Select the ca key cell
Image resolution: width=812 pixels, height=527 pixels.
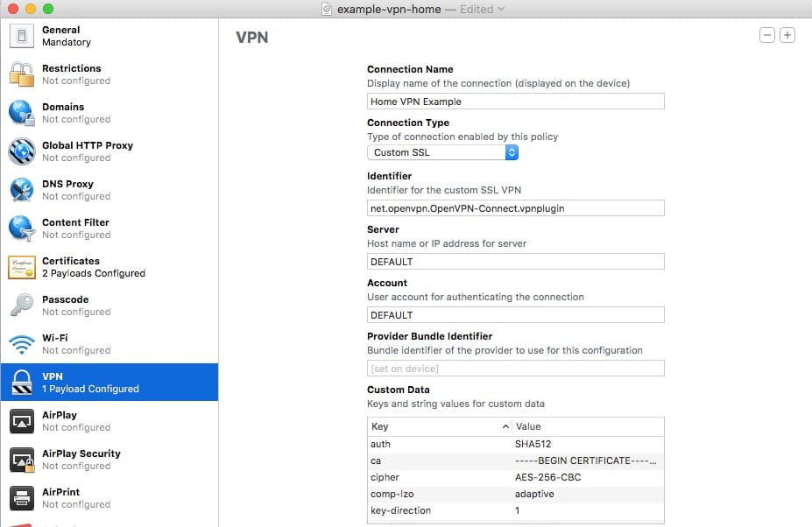point(439,460)
